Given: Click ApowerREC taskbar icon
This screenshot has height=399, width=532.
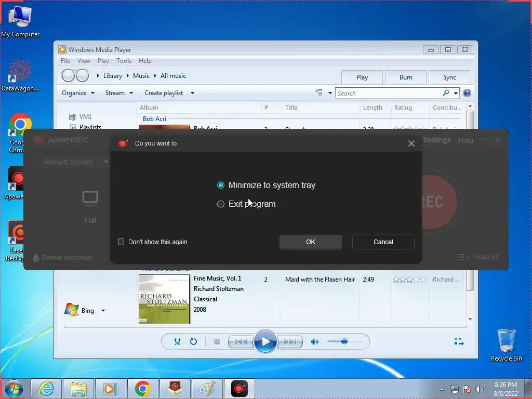Looking at the screenshot, I should coord(239,389).
